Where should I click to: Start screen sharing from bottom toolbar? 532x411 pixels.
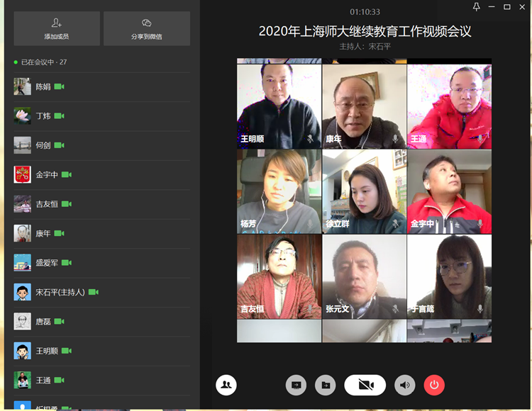tap(296, 385)
